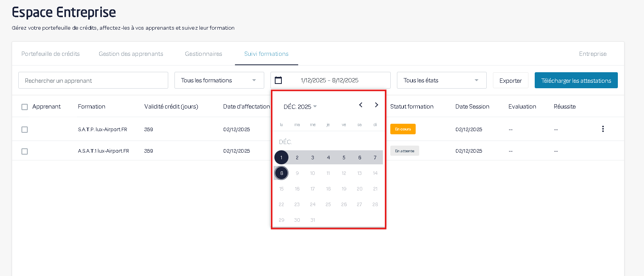This screenshot has height=276, width=644.
Task: Open the Gestion des apprenants tab
Action: click(x=131, y=54)
